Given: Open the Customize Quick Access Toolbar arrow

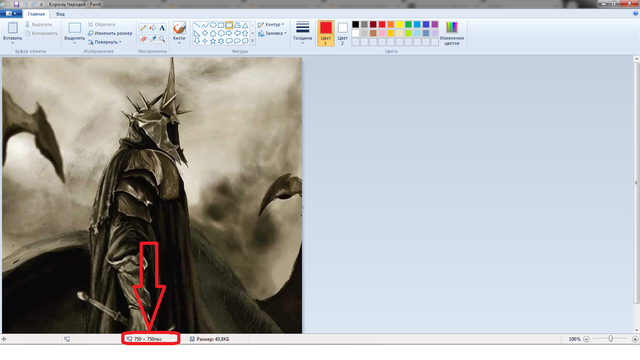Looking at the screenshot, I should (41, 4).
